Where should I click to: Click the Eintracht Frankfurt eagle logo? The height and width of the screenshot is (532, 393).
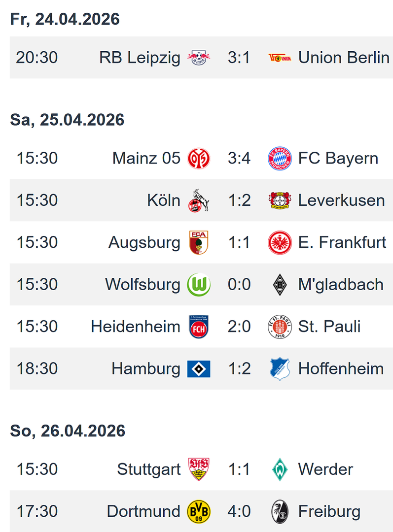280,242
